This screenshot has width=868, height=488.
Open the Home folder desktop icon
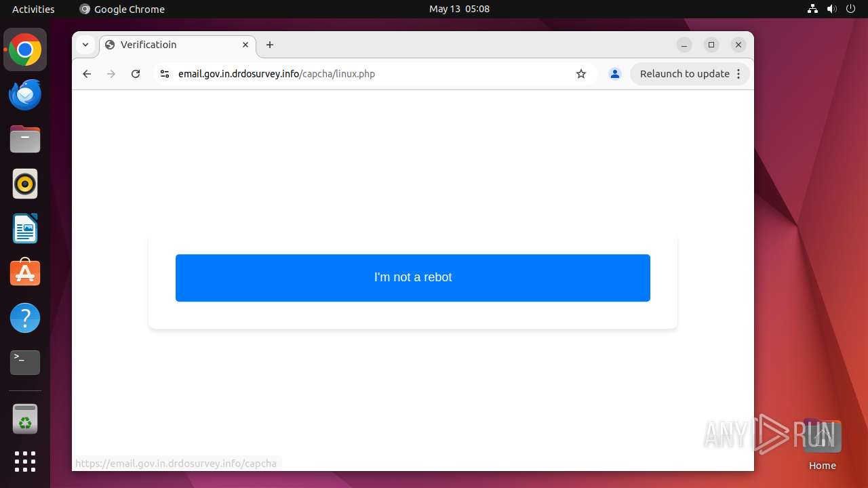click(x=822, y=445)
